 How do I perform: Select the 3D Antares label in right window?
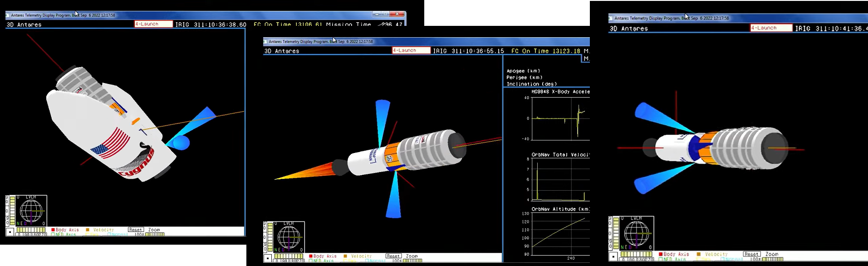(629, 29)
